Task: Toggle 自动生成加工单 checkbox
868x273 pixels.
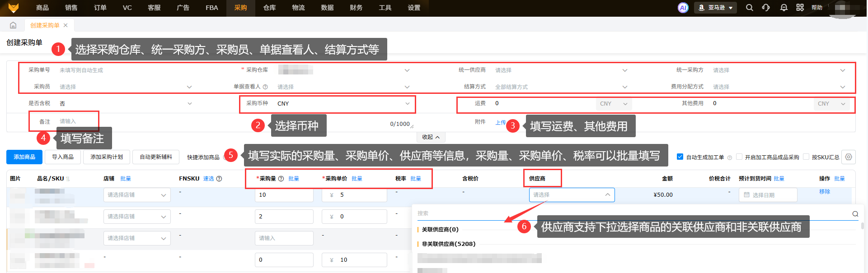Action: tap(680, 157)
